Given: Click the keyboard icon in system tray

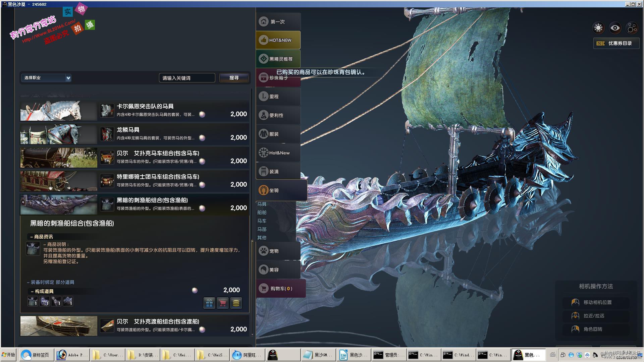Looking at the screenshot, I should (553, 355).
